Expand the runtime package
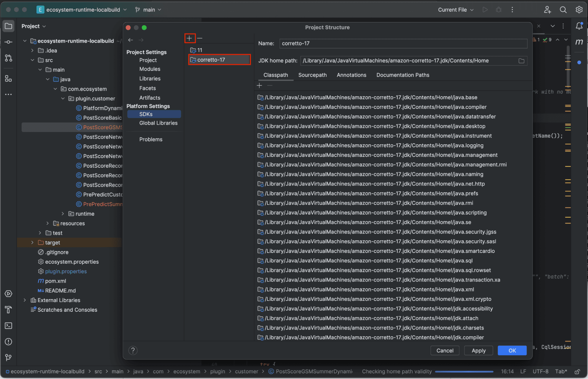588x379 pixels. tap(63, 214)
